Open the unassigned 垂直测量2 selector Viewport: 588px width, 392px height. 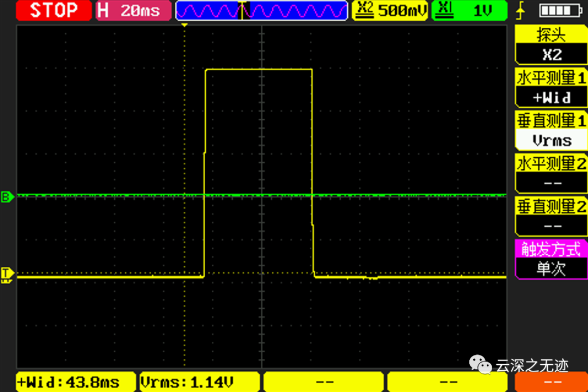(551, 216)
